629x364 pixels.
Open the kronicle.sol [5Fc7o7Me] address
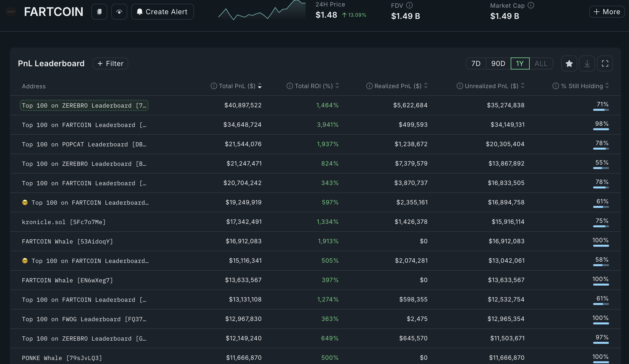64,222
